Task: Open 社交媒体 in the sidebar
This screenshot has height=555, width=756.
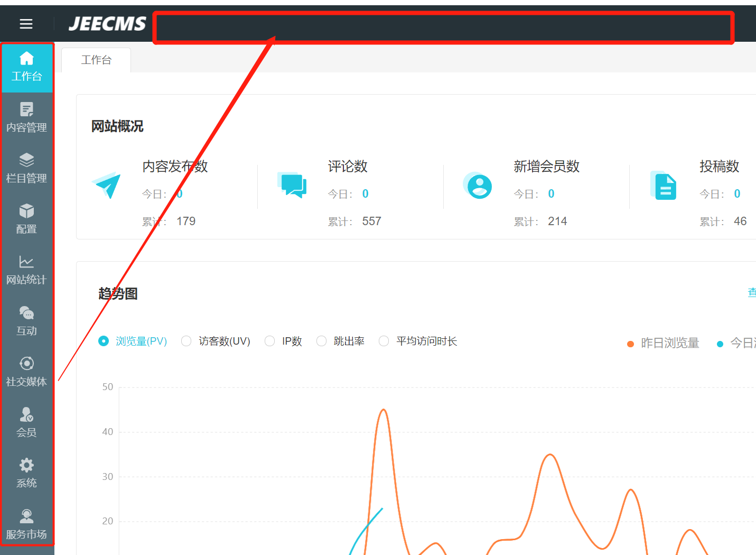Action: pos(26,372)
